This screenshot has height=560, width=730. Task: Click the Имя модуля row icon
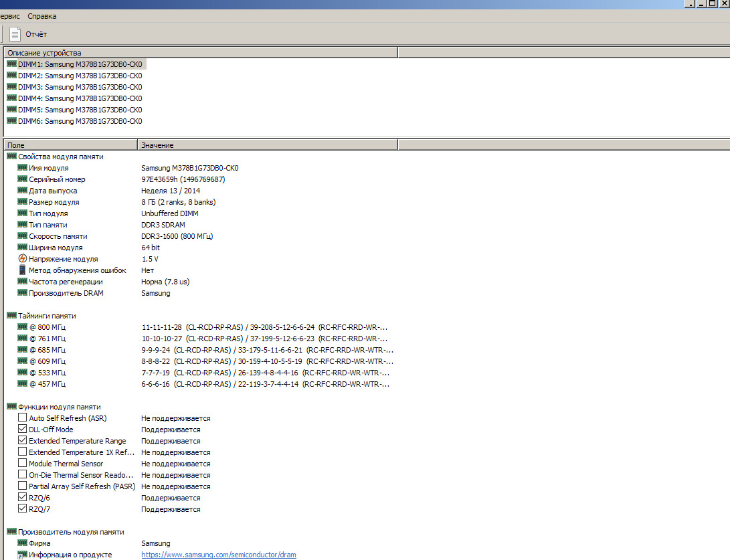coord(22,167)
